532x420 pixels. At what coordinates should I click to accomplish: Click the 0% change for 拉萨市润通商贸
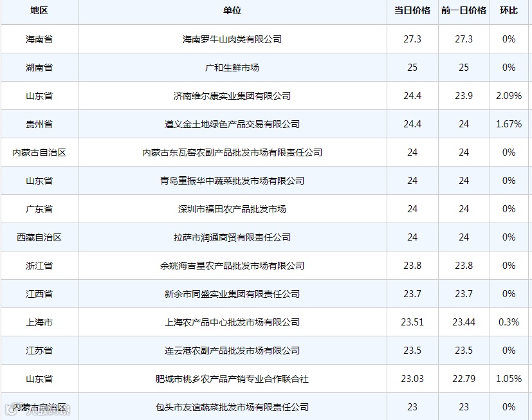tap(509, 237)
